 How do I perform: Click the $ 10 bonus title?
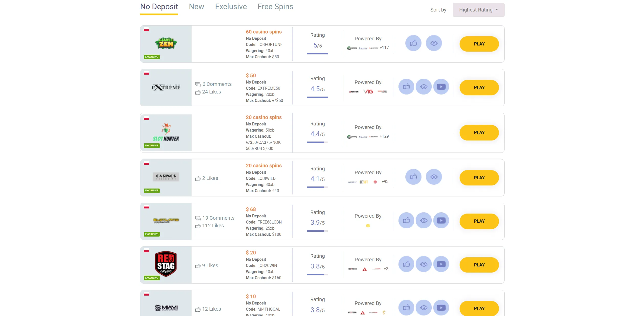pyautogui.click(x=251, y=296)
